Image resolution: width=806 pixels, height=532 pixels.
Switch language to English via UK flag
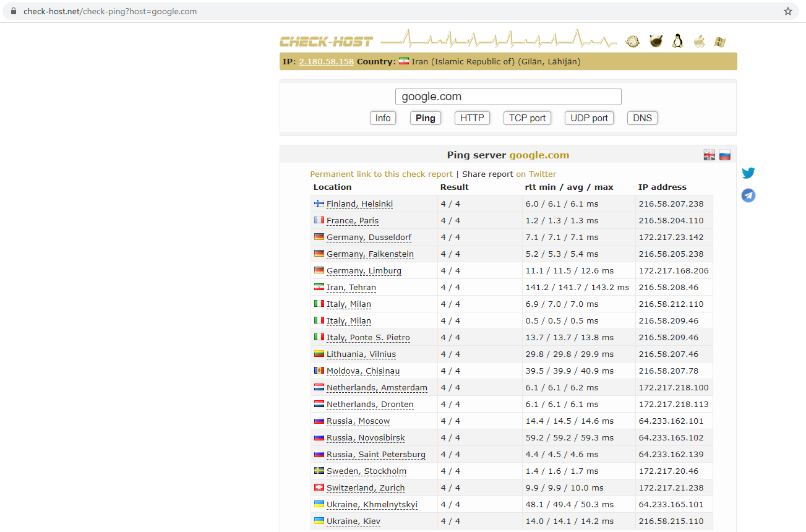pos(710,155)
